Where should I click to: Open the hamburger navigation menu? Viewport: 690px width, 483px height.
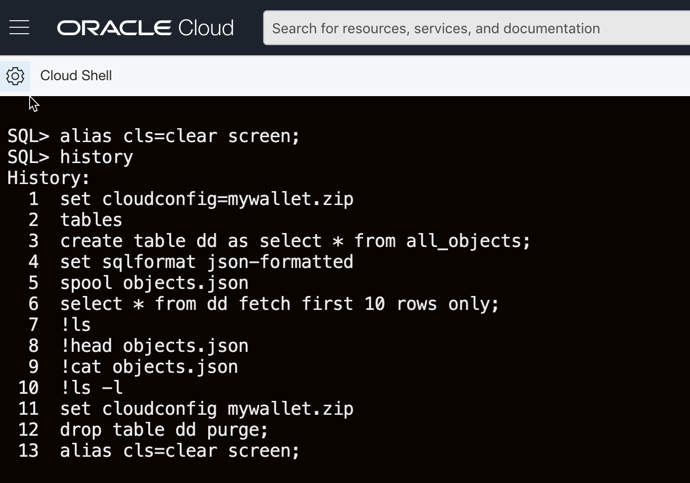[19, 27]
